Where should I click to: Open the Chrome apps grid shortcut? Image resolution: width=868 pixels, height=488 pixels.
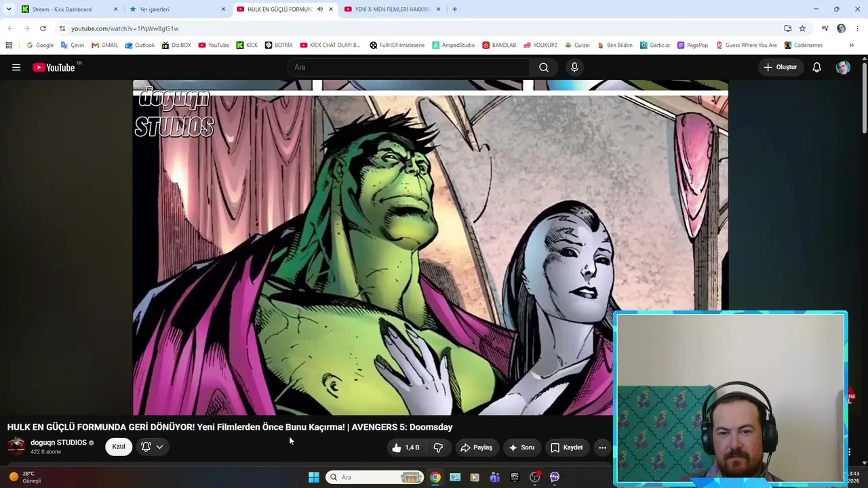pos(9,45)
